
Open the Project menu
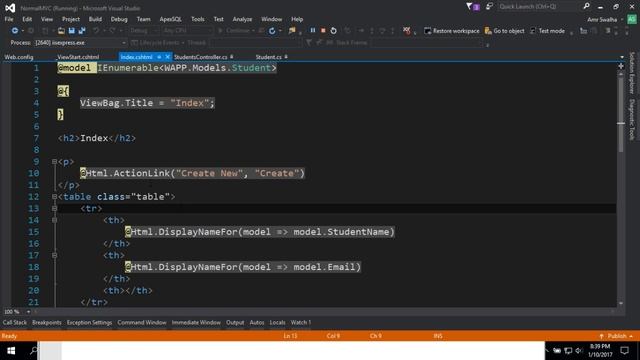click(71, 19)
